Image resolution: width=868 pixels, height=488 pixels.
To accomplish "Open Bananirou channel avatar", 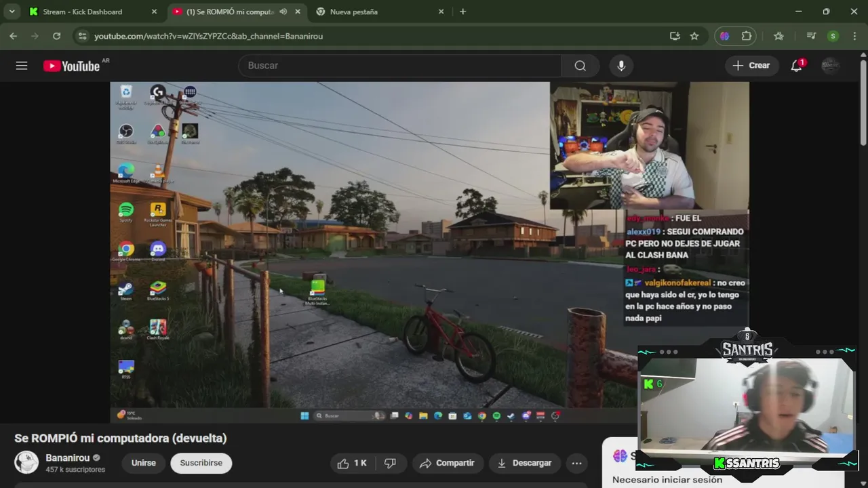I will [26, 462].
